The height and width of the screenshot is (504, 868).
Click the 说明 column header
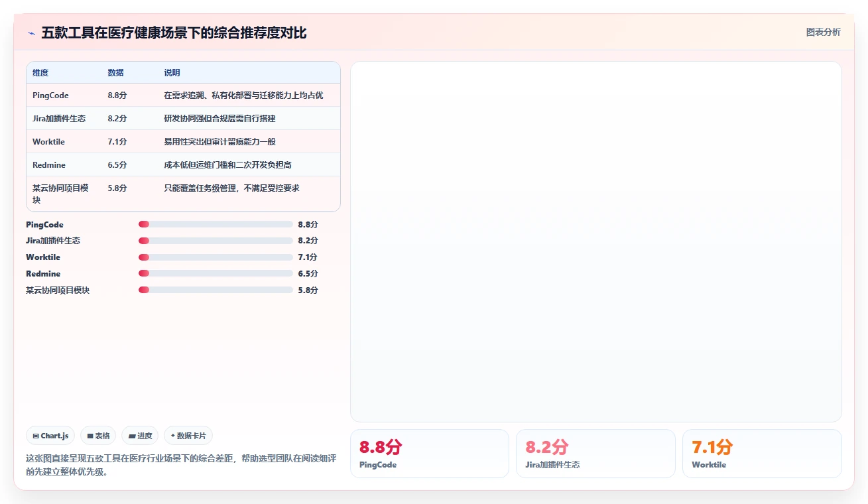coord(172,73)
